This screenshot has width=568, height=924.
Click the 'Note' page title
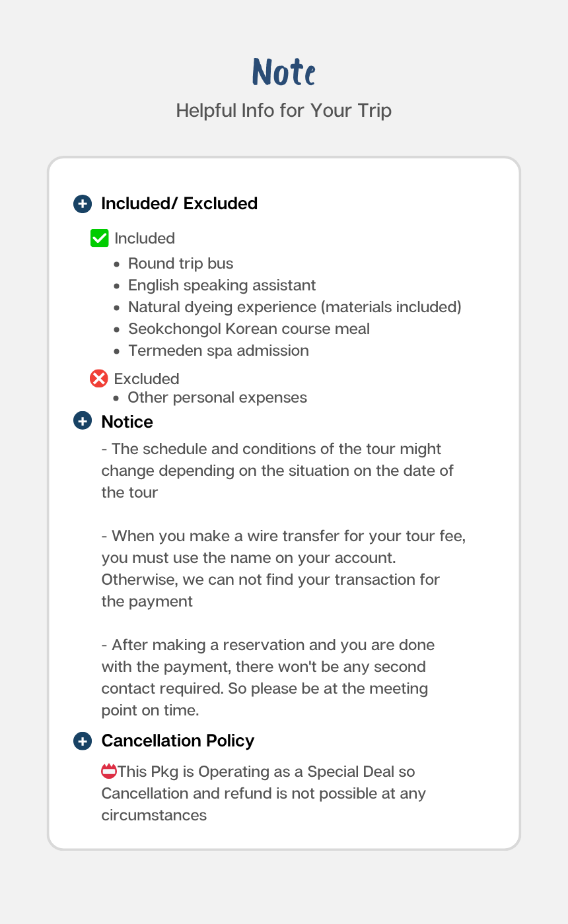pyautogui.click(x=284, y=72)
